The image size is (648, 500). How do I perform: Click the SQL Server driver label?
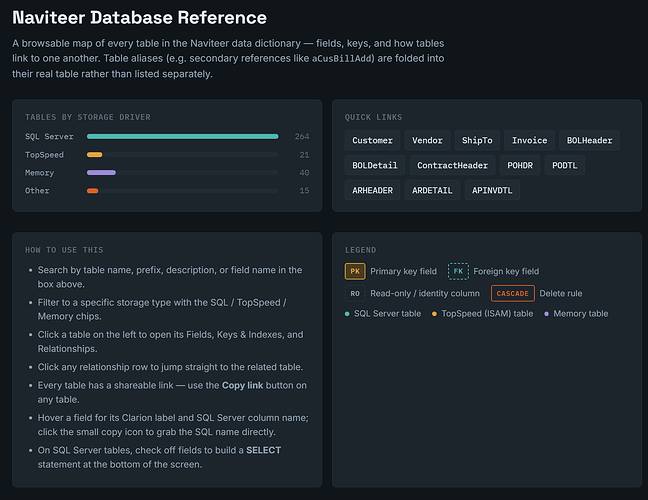pyautogui.click(x=49, y=136)
